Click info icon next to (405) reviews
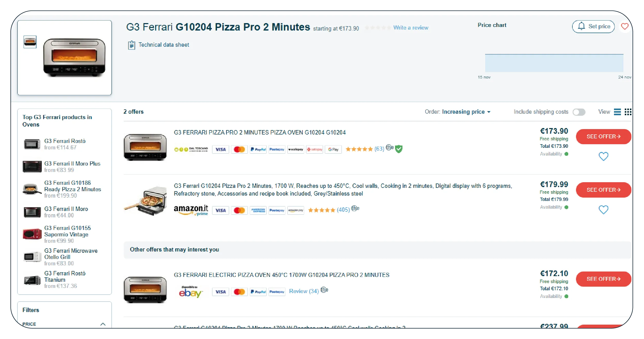 coord(355,208)
